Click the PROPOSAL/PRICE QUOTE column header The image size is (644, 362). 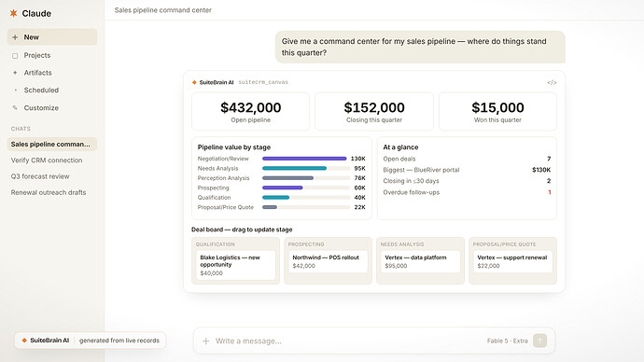click(504, 244)
